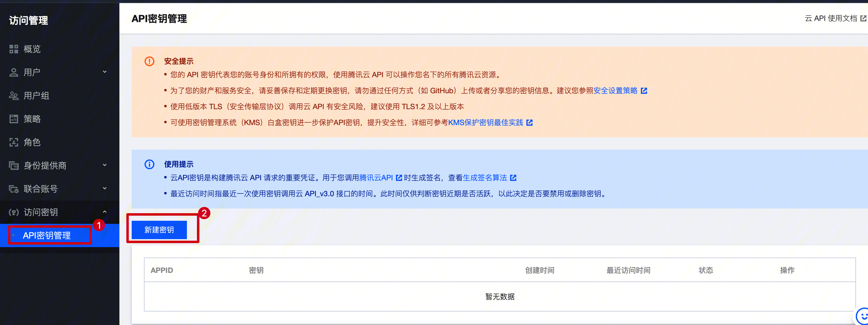Click external-link icon after 生成签名算法

click(513, 178)
